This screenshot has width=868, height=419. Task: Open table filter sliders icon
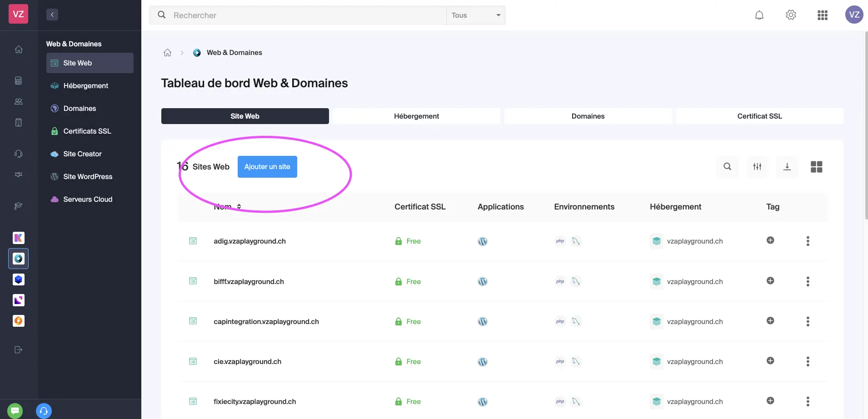tap(757, 167)
